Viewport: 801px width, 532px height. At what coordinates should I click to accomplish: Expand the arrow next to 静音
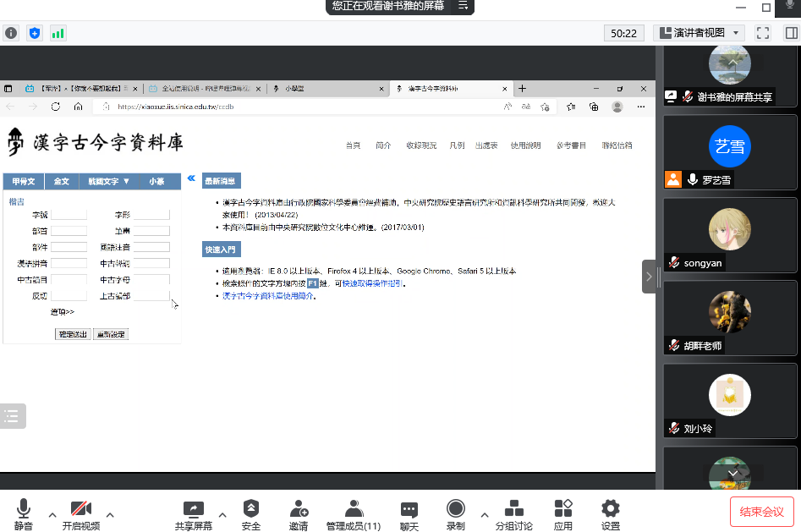point(52,514)
